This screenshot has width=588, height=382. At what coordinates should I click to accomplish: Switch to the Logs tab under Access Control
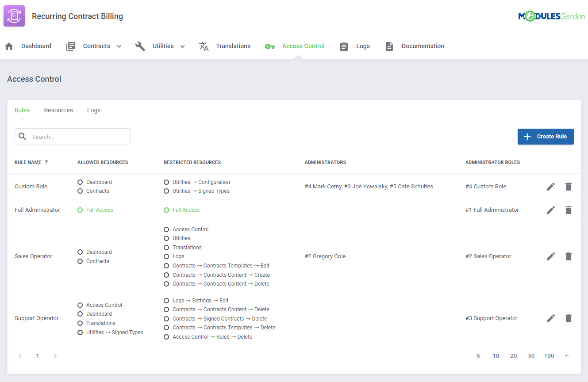pos(94,110)
